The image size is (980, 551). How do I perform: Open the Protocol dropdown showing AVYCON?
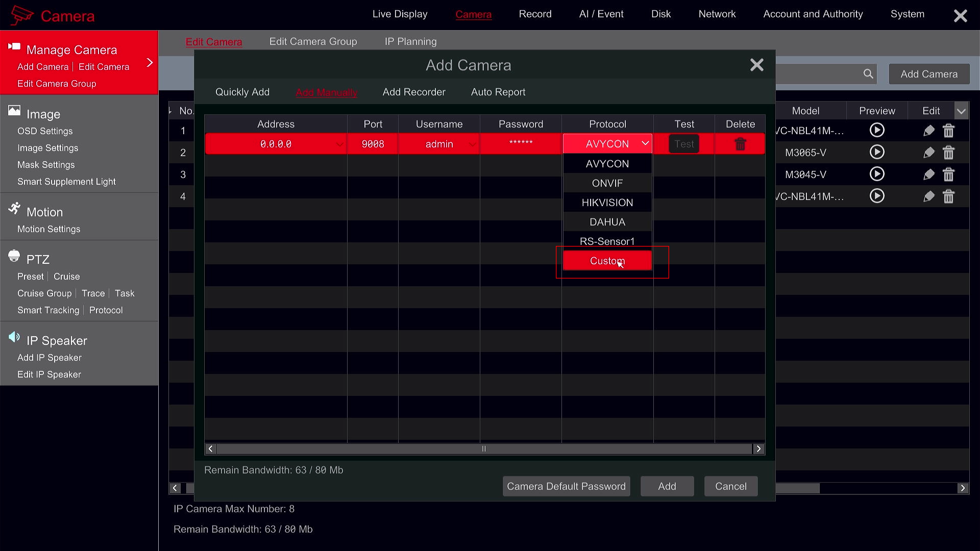click(607, 144)
